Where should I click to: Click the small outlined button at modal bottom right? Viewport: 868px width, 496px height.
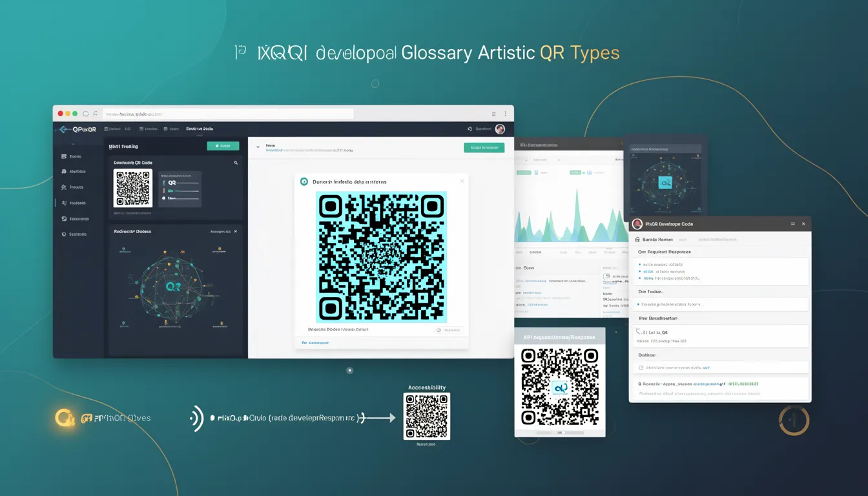point(449,329)
